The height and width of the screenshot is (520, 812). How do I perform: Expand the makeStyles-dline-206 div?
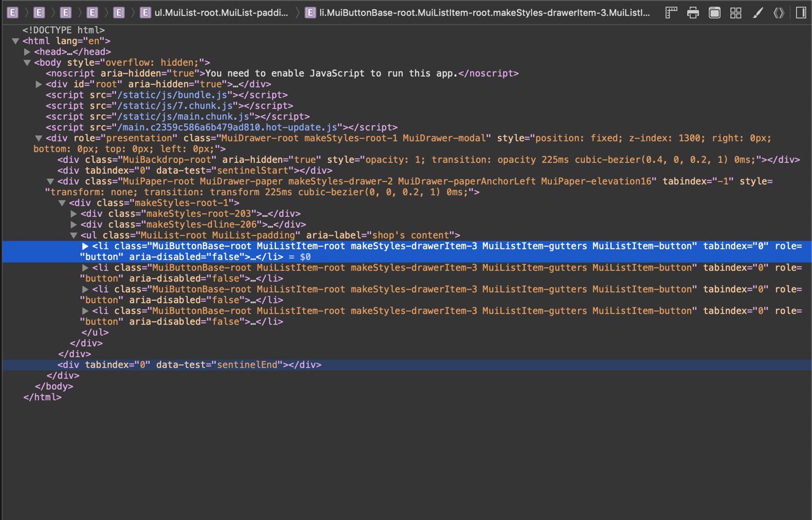click(x=74, y=224)
